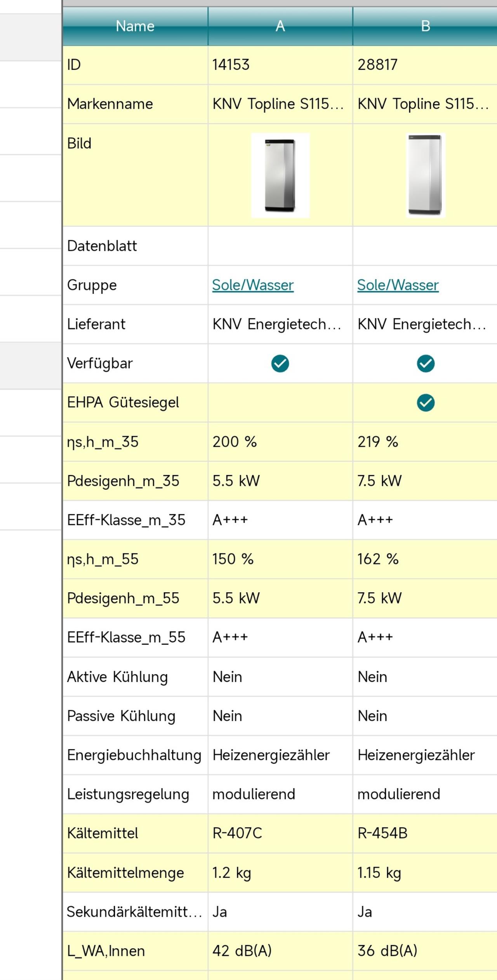This screenshot has width=497, height=980.
Task: Open Sole/Wasser group link in column B
Action: coord(398,285)
